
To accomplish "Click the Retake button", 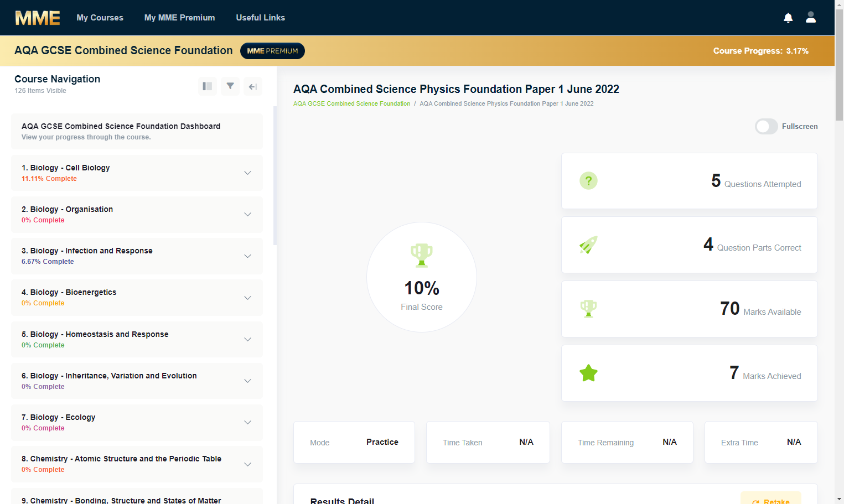I will click(771, 498).
